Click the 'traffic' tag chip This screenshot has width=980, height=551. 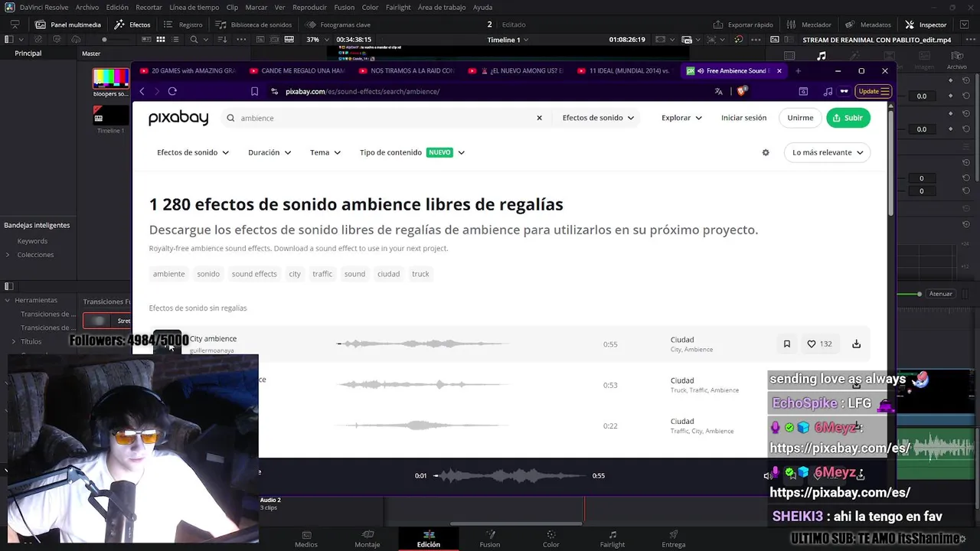(322, 274)
